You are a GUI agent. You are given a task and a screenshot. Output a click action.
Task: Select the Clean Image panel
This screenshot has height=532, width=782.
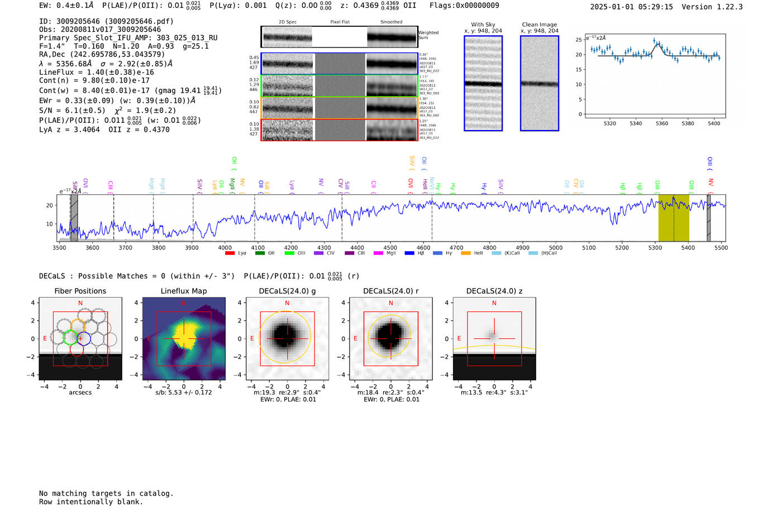(x=540, y=83)
